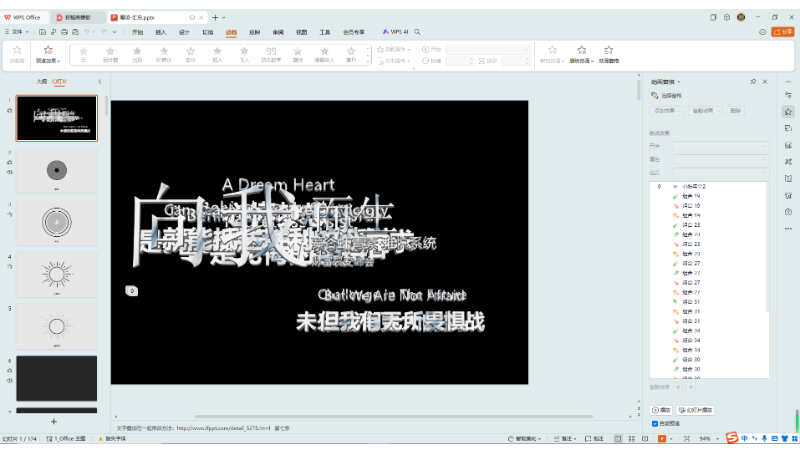The height and width of the screenshot is (453, 800).
Task: Click the animation pane star icon in right sidebar
Action: pos(788,112)
